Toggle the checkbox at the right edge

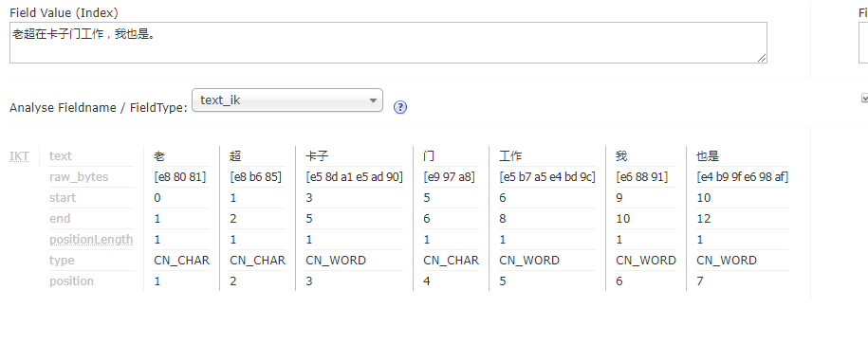click(864, 98)
